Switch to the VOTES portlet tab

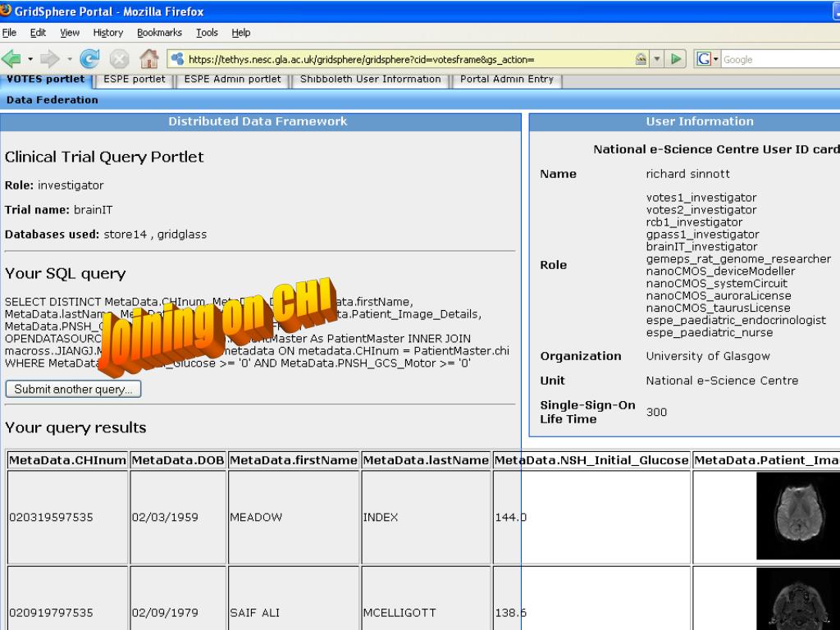46,80
